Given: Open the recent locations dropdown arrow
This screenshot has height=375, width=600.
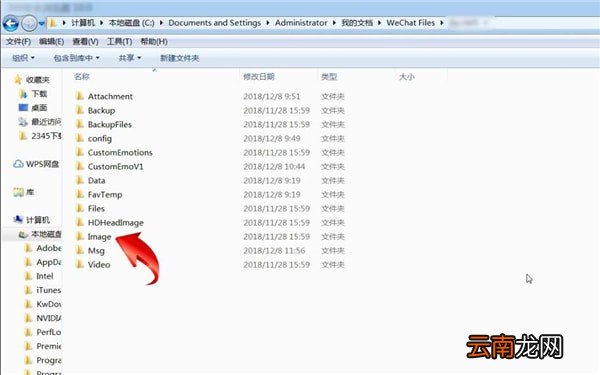Looking at the screenshot, I should [x=41, y=24].
